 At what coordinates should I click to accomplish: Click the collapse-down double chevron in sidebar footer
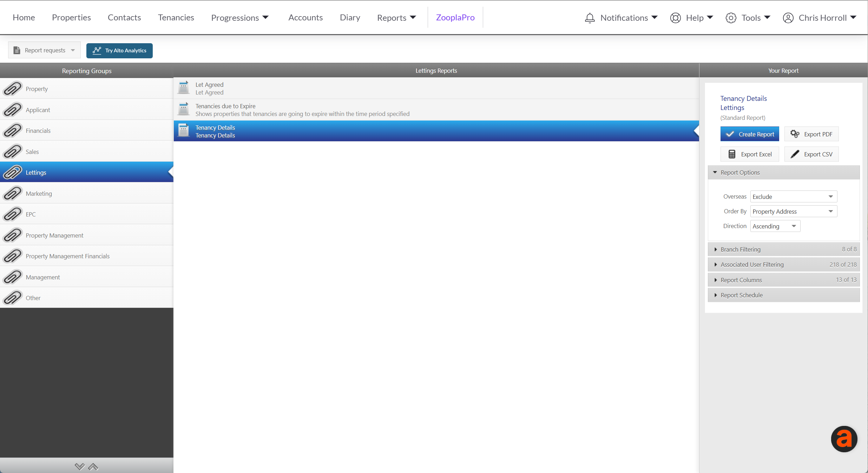pos(80,466)
